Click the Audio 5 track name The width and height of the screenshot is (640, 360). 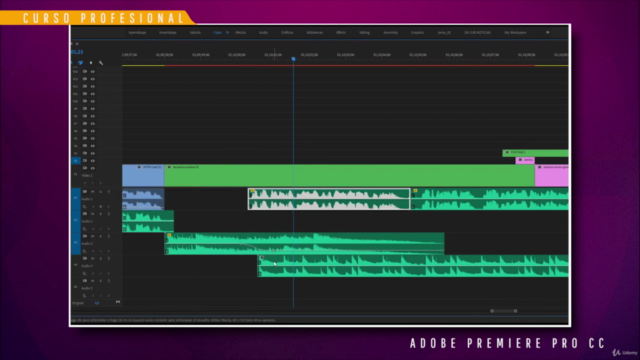87,288
